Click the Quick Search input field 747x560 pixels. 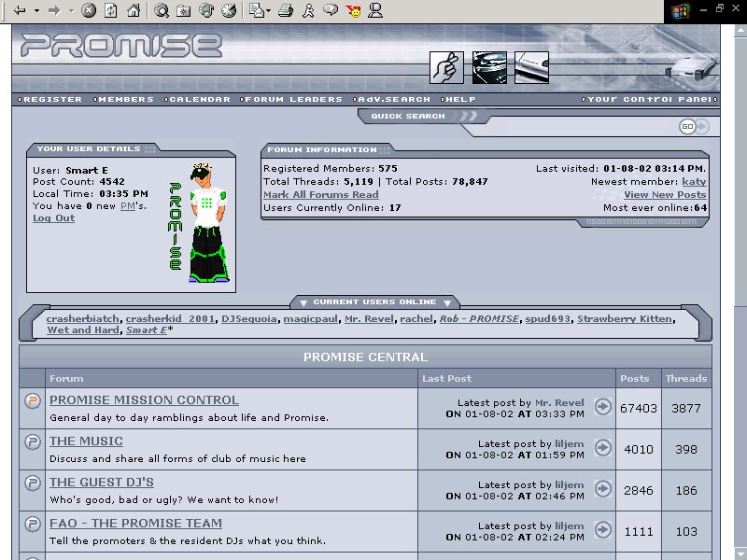pyautogui.click(x=579, y=127)
